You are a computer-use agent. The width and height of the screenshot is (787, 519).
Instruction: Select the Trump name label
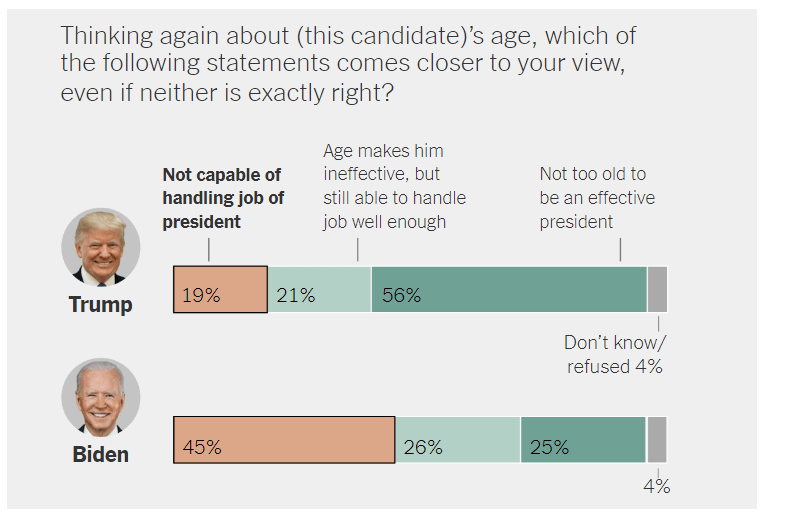pos(100,304)
